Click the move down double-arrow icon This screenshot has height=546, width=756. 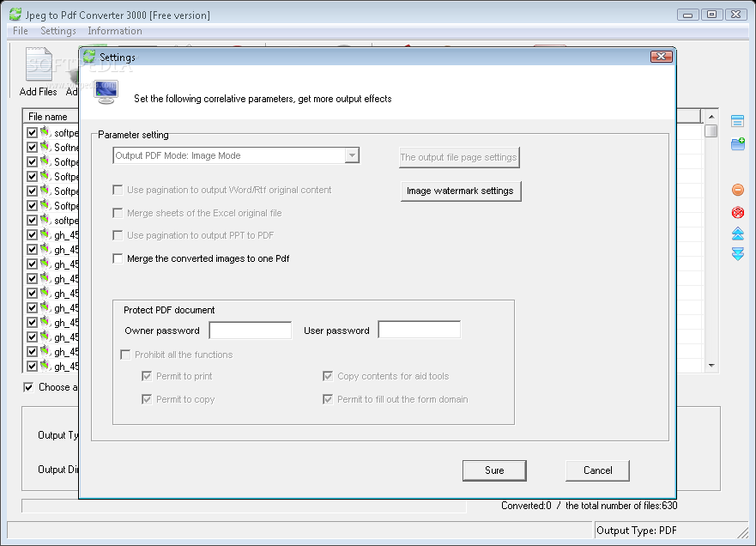(x=738, y=254)
